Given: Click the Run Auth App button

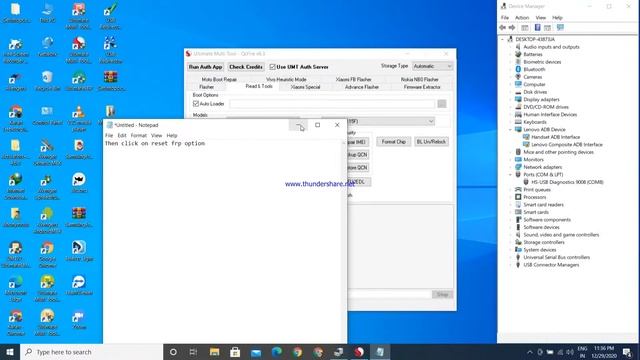Looking at the screenshot, I should [x=205, y=67].
